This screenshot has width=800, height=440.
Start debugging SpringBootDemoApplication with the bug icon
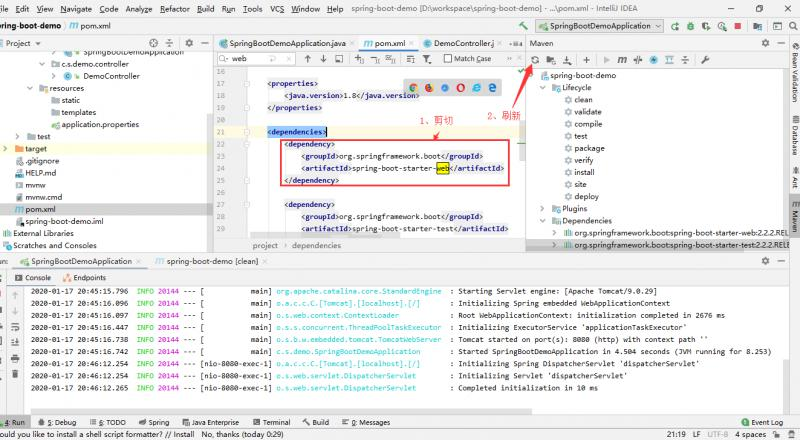(x=690, y=26)
